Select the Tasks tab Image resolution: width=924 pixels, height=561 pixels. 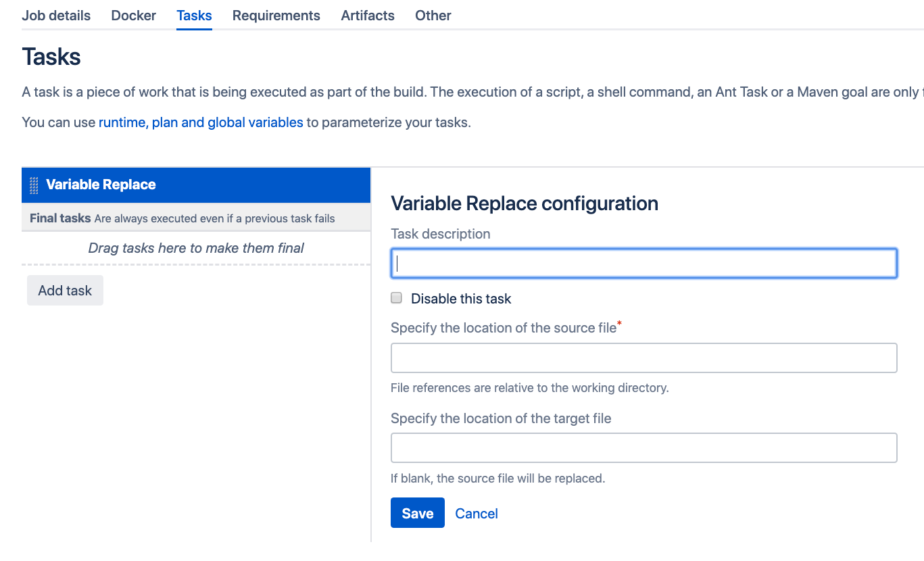(194, 16)
